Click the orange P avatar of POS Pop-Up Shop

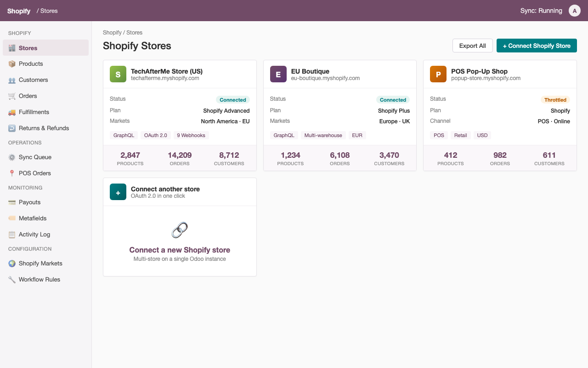pos(438,74)
